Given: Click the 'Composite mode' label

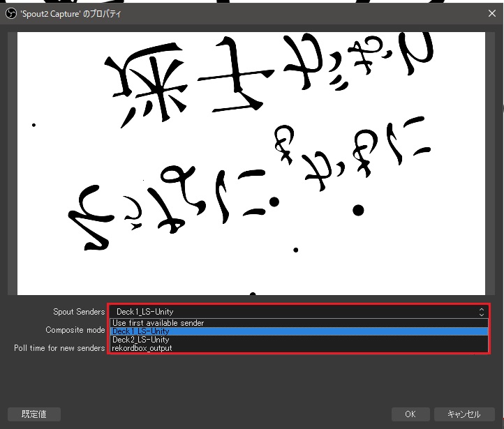Looking at the screenshot, I should [x=75, y=330].
